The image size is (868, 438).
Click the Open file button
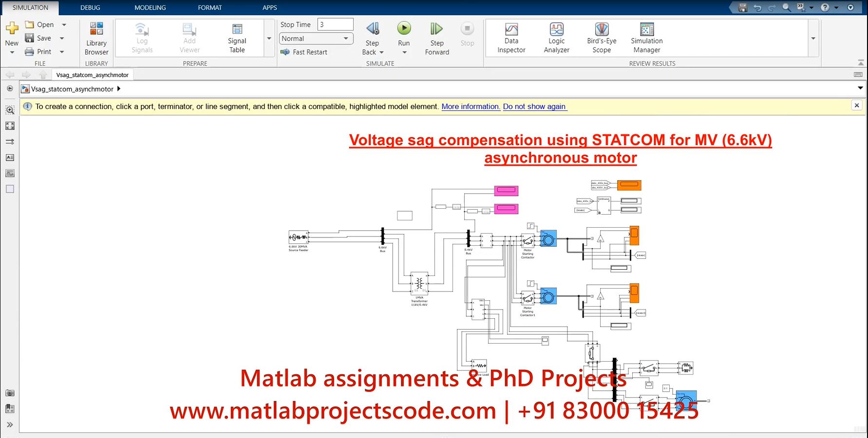tap(39, 24)
